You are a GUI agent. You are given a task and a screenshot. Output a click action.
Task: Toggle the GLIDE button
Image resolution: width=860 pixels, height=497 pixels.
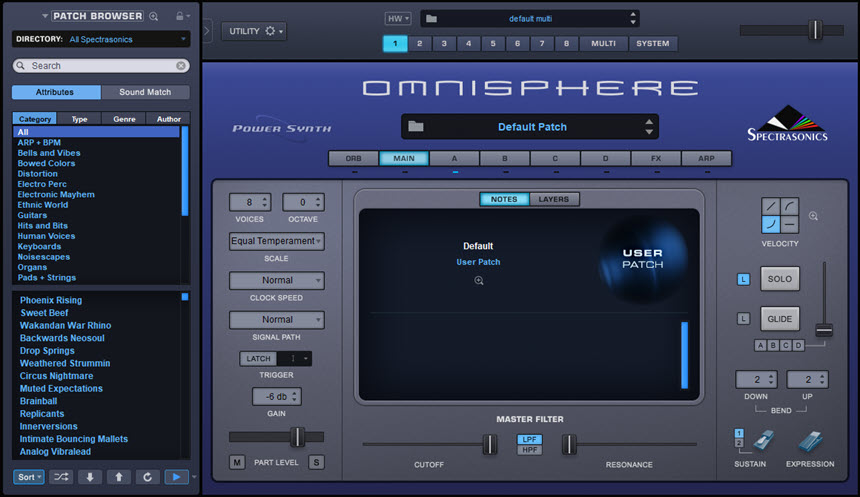click(x=779, y=319)
